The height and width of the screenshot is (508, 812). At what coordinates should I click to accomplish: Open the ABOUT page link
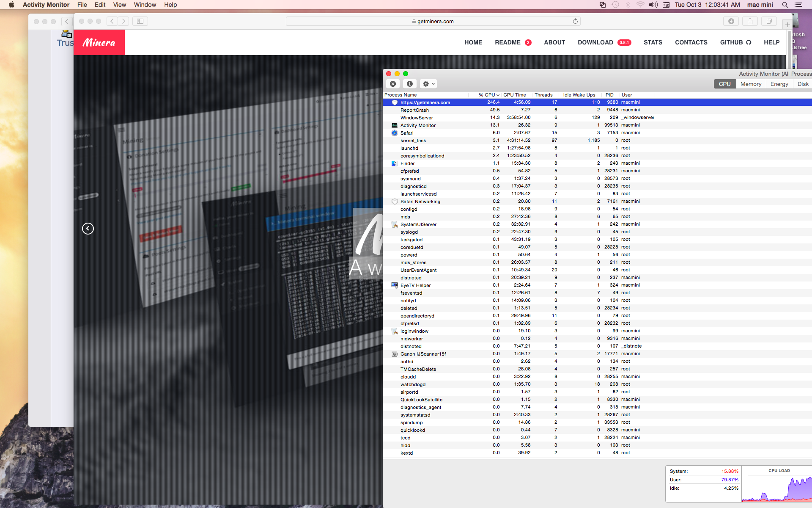pyautogui.click(x=554, y=42)
